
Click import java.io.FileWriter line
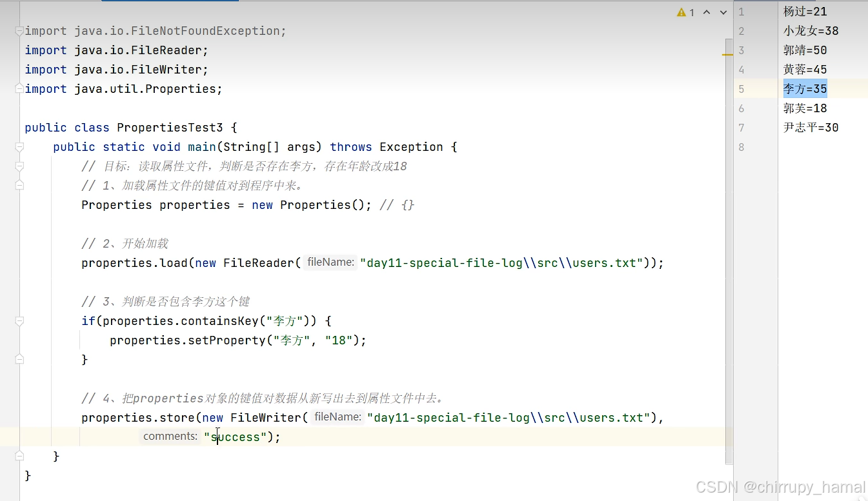click(117, 70)
